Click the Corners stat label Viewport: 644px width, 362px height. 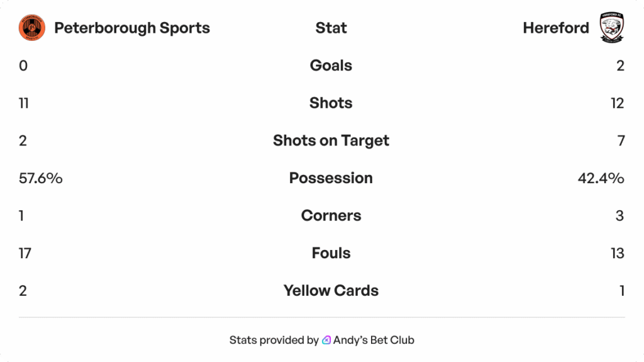pyautogui.click(x=331, y=215)
